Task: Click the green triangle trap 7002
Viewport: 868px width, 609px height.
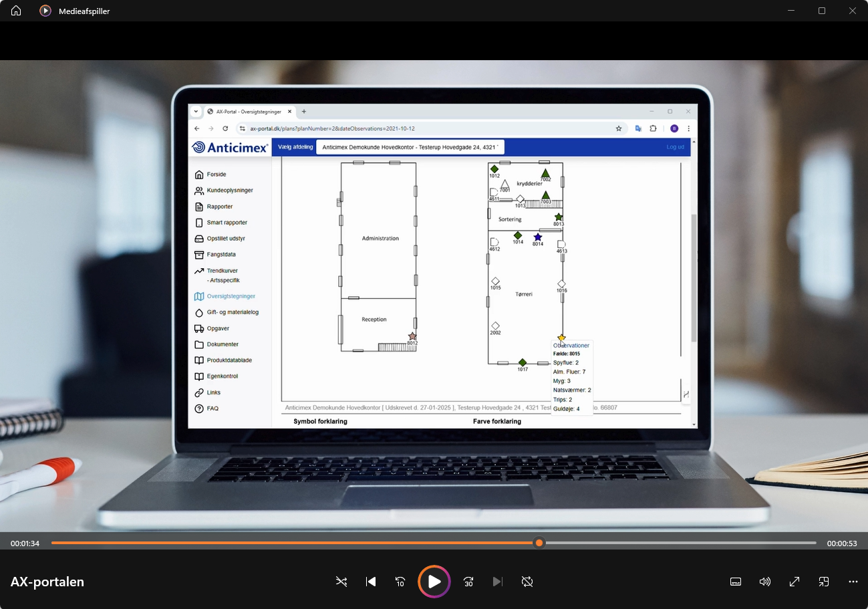Action: tap(545, 173)
